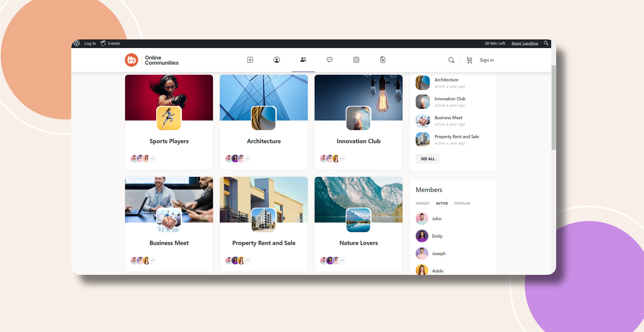Open Business Meet group card title
Image resolution: width=644 pixels, height=332 pixels.
[x=169, y=243]
